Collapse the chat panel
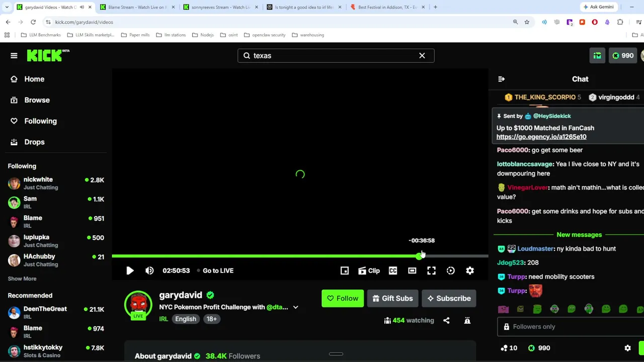The width and height of the screenshot is (644, 362). (x=501, y=79)
